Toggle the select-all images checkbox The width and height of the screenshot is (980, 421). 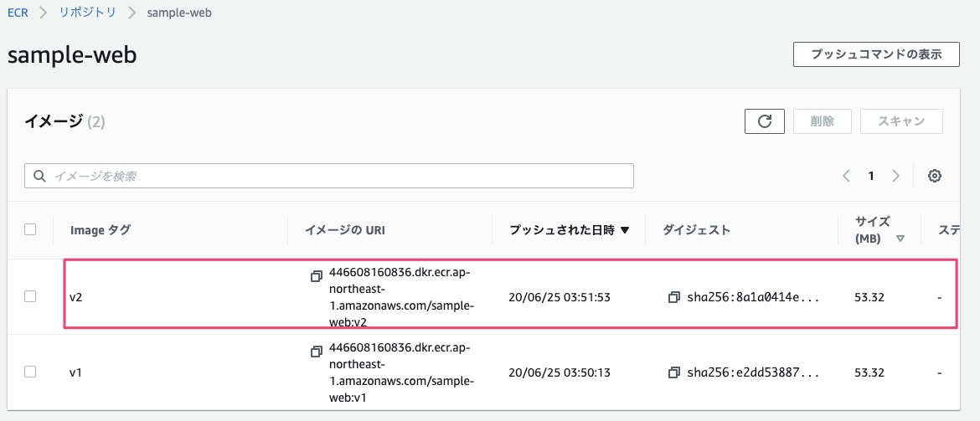pyautogui.click(x=30, y=229)
